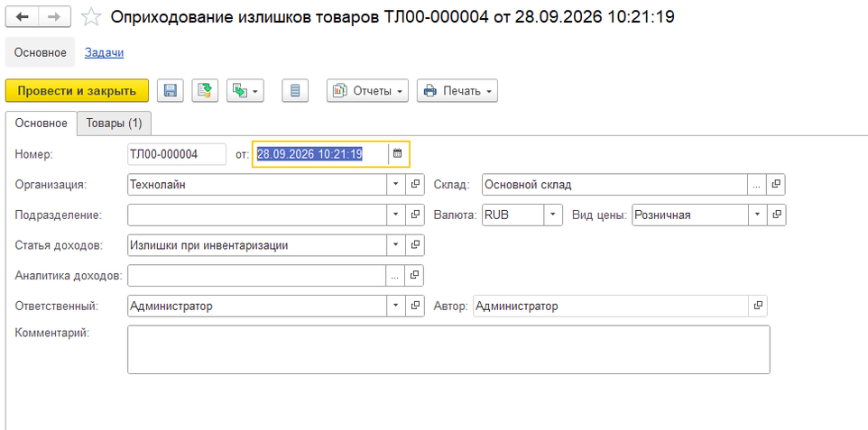Switch to the Товары (1) tab
Screen dimensions: 868x430
(114, 124)
